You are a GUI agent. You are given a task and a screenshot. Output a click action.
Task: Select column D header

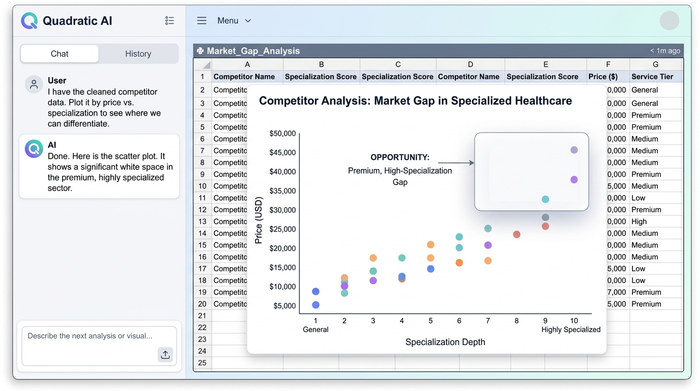pyautogui.click(x=470, y=64)
